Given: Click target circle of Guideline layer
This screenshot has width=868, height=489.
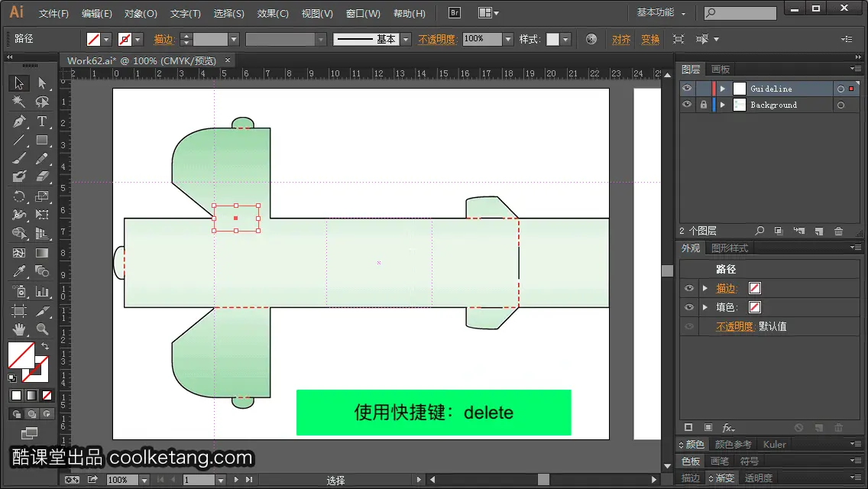Looking at the screenshot, I should point(840,89).
